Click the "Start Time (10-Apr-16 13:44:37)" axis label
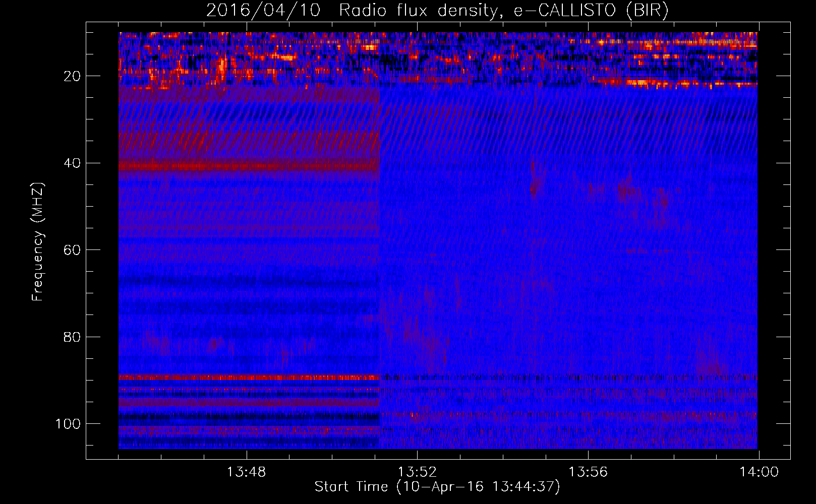816x504 pixels. coord(437,487)
